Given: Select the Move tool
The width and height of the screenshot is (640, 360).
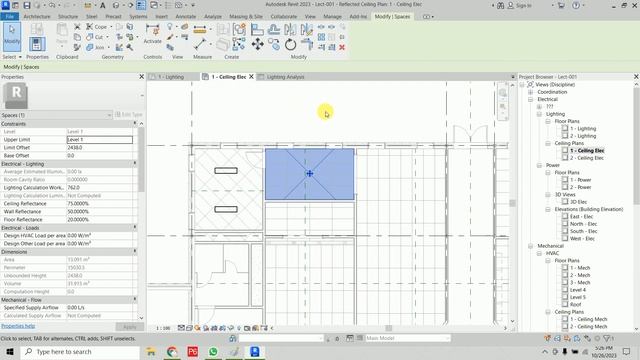Looking at the screenshot, I should point(257,44).
